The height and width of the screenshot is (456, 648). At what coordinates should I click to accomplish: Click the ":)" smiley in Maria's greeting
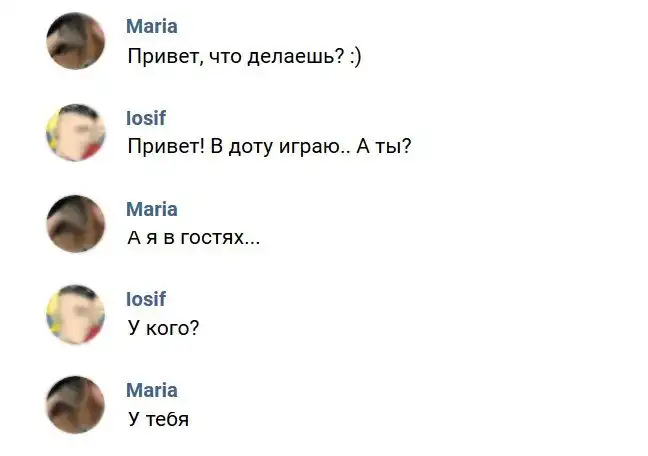(354, 57)
